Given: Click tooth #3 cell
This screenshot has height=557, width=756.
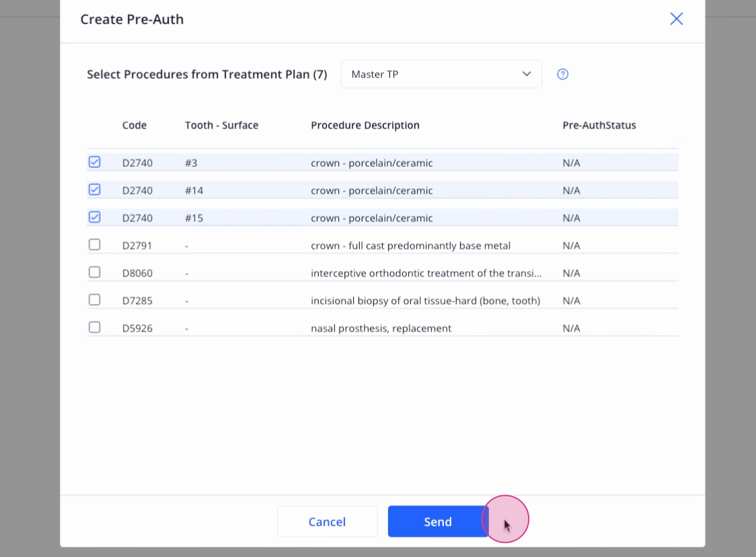Looking at the screenshot, I should (x=192, y=163).
